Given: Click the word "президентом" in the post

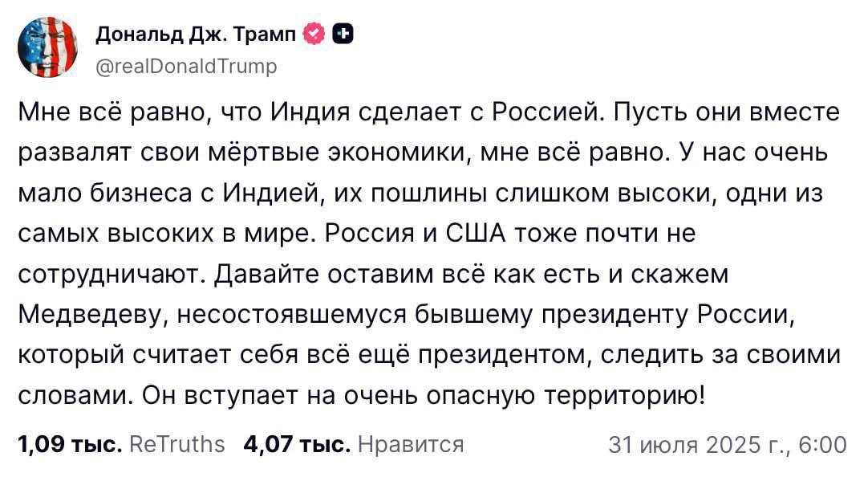Looking at the screenshot, I should coord(501,355).
